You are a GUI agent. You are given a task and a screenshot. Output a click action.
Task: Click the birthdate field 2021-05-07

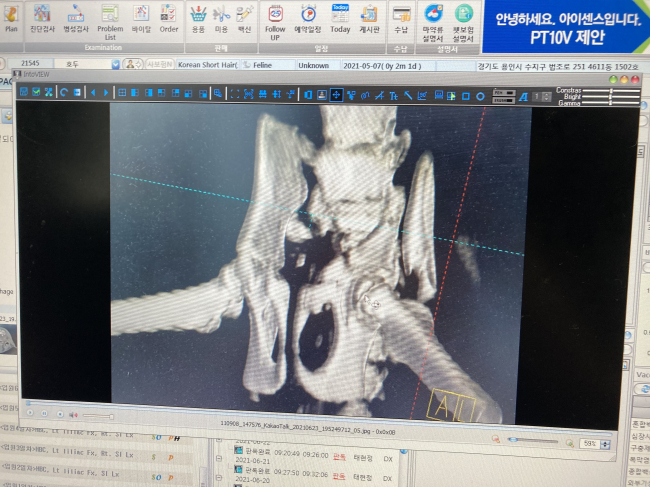pos(388,66)
